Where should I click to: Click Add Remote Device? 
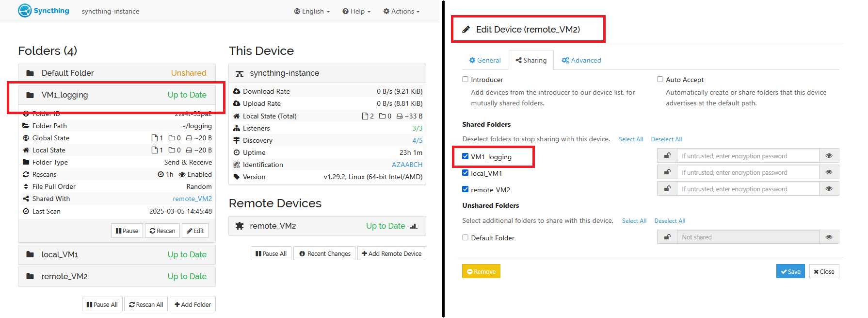coord(392,253)
